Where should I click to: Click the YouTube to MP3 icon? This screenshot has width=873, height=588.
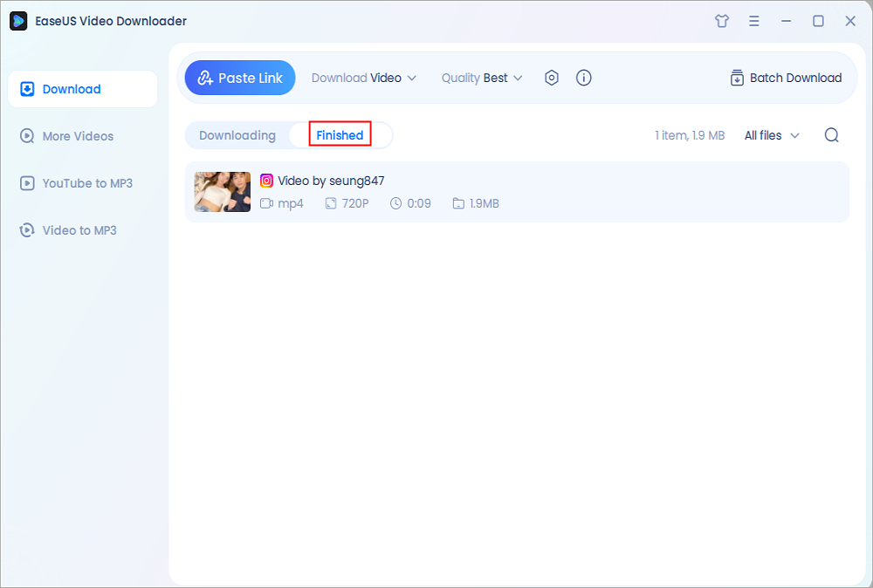click(27, 183)
